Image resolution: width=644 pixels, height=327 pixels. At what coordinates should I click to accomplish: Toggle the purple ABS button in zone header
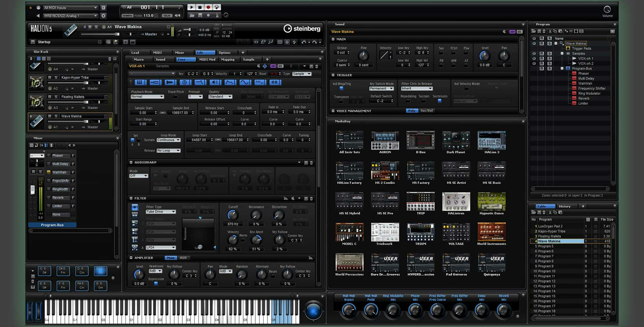point(273,66)
